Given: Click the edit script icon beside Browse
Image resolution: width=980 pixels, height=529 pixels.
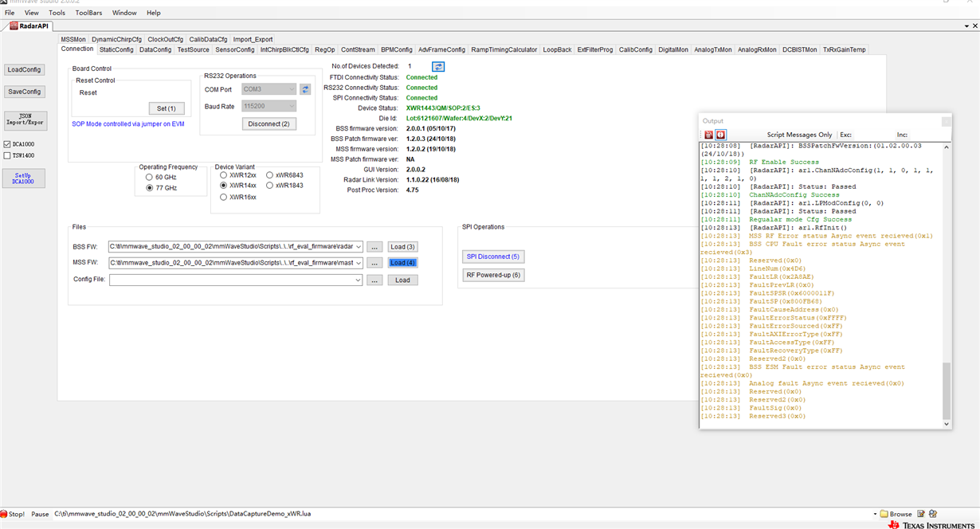Looking at the screenshot, I should click(x=921, y=514).
